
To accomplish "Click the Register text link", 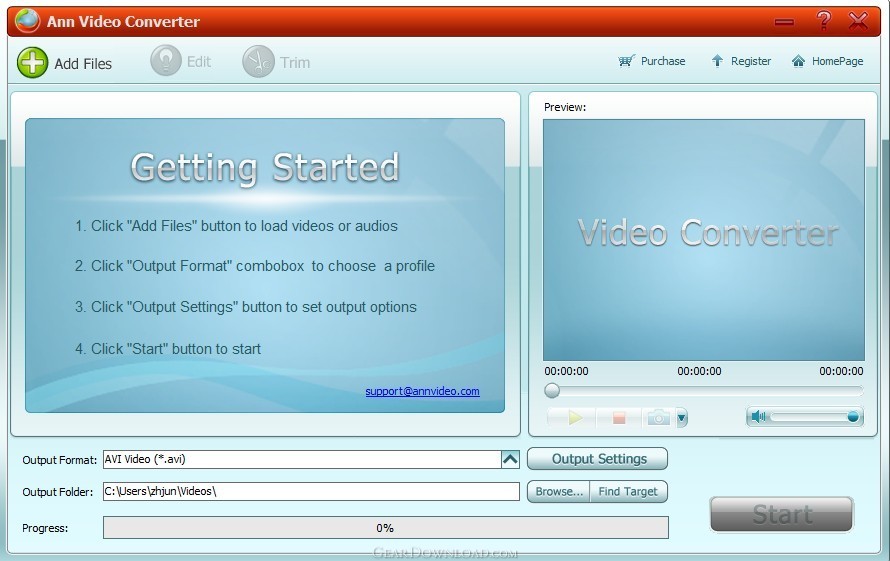I will 751,61.
